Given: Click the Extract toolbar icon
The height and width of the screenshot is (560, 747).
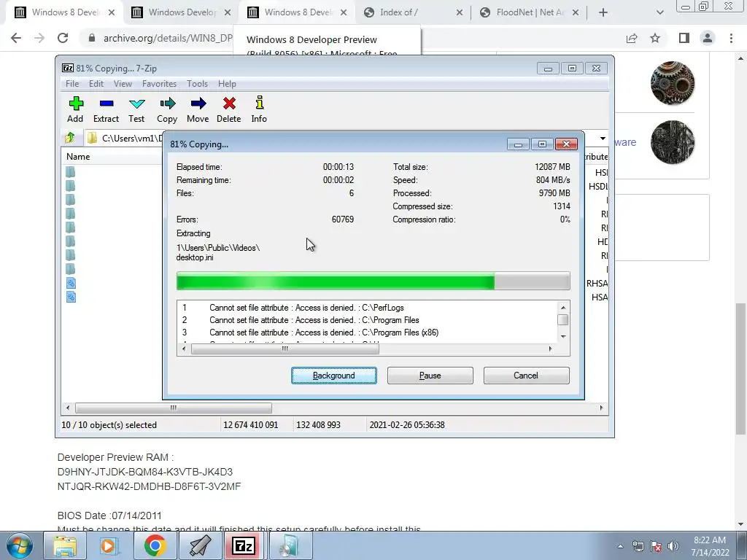Looking at the screenshot, I should pyautogui.click(x=106, y=109).
